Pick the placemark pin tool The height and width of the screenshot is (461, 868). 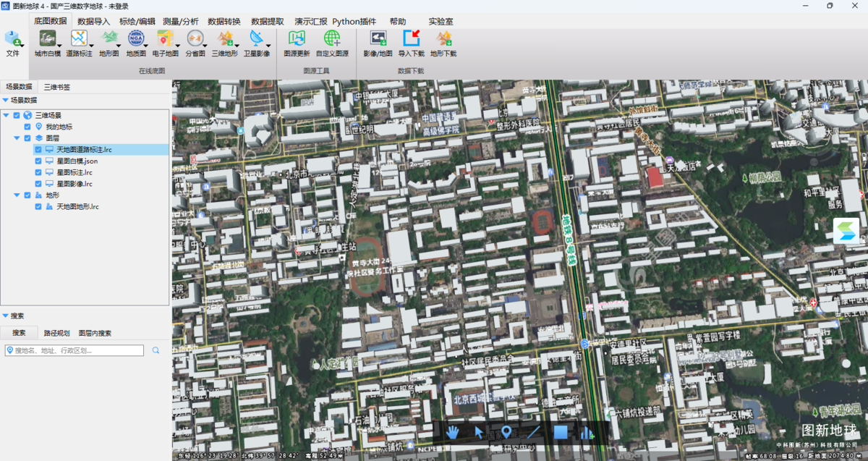506,433
